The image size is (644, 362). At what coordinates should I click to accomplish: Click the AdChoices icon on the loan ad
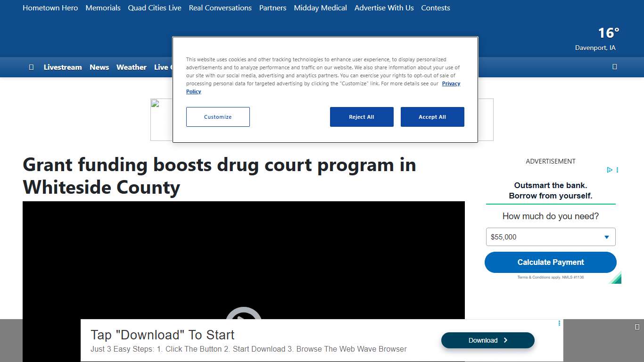click(x=609, y=170)
